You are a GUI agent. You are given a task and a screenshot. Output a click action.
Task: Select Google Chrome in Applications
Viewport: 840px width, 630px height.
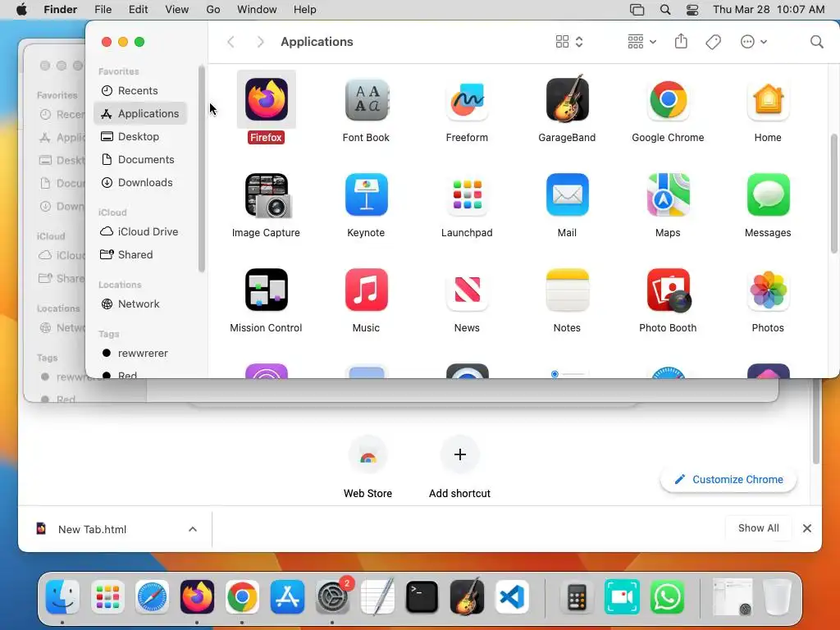[x=668, y=99]
